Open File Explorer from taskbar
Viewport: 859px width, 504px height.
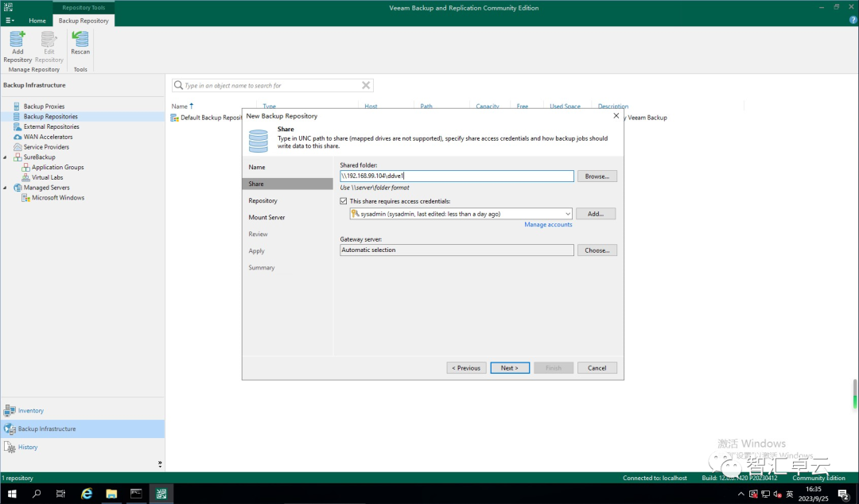click(x=111, y=494)
